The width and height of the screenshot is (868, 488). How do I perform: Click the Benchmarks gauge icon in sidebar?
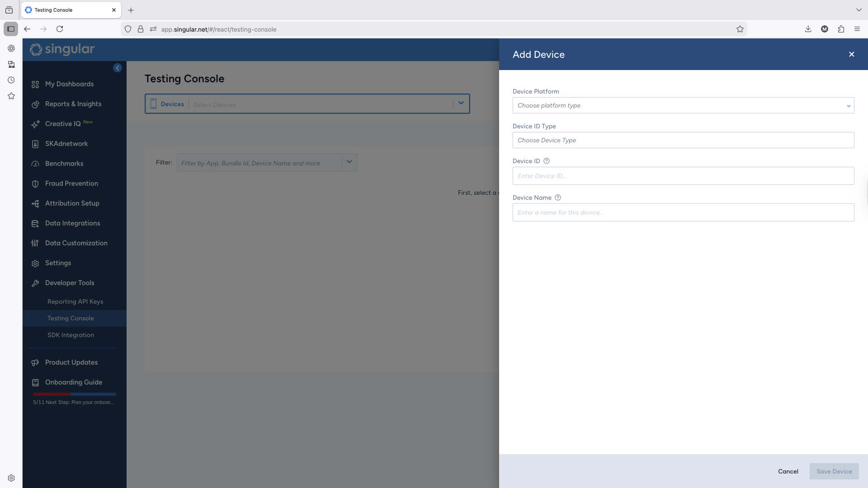35,164
